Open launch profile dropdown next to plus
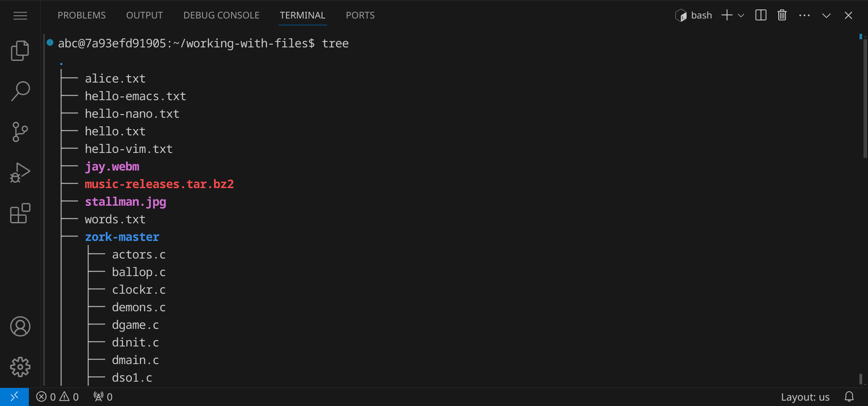 pyautogui.click(x=741, y=15)
